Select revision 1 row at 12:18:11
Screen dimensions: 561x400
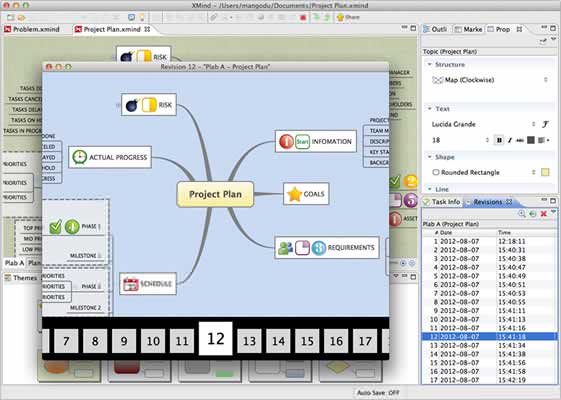pyautogui.click(x=489, y=242)
